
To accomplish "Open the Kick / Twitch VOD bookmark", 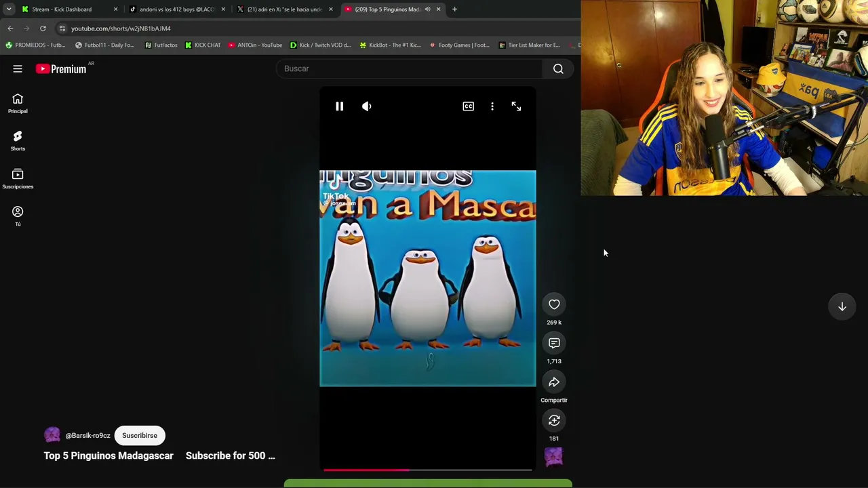I will 321,45.
